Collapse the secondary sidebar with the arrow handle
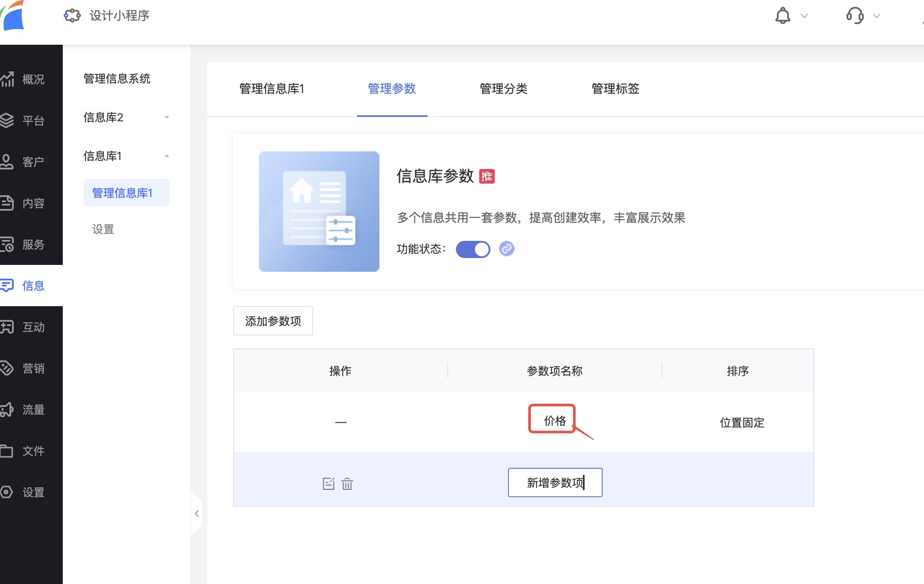 point(197,513)
